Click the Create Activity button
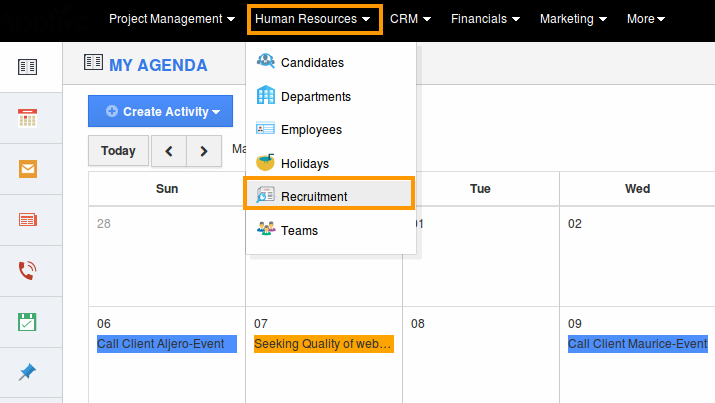Image resolution: width=715 pixels, height=403 pixels. (160, 112)
